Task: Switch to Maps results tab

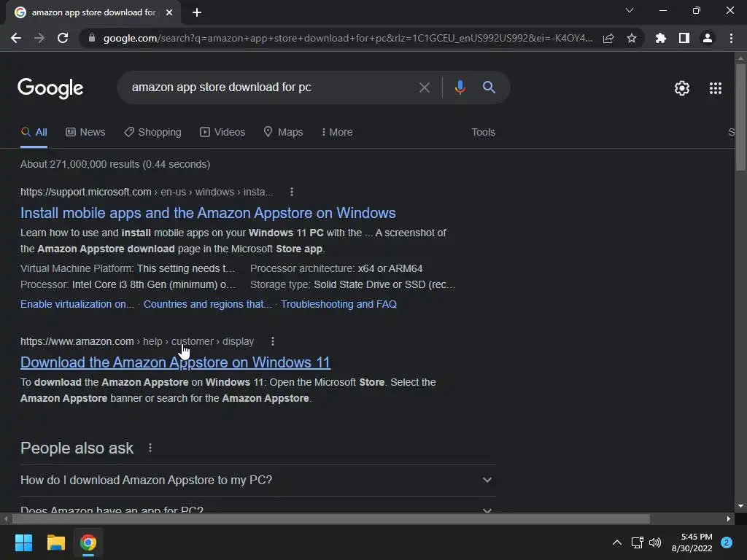Action: point(284,133)
